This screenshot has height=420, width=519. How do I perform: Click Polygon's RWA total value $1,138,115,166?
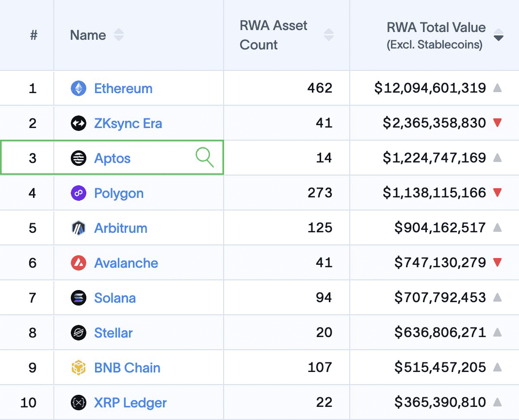coord(434,193)
